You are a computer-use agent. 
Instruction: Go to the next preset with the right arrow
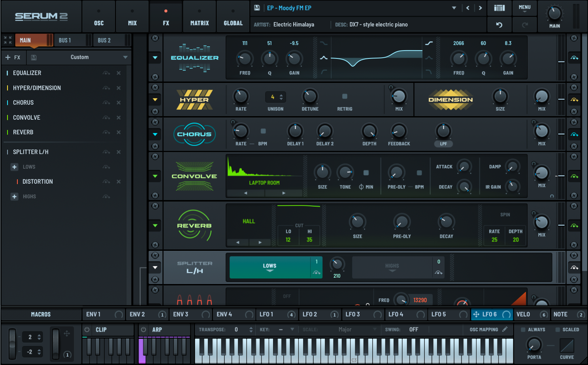click(x=480, y=8)
